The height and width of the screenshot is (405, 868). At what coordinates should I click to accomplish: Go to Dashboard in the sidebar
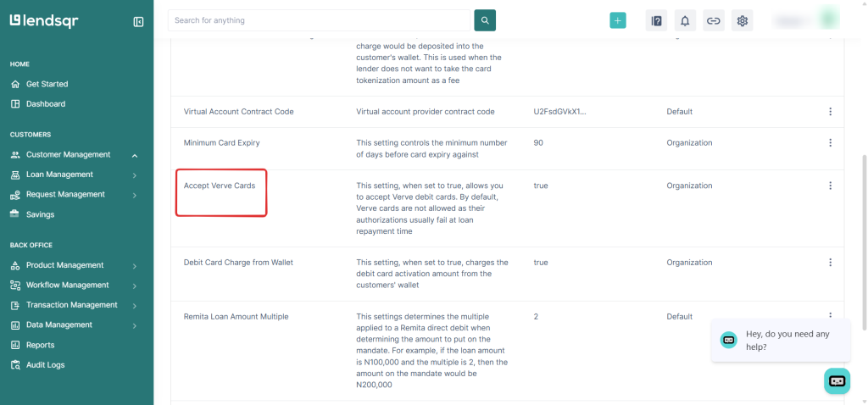coord(45,104)
